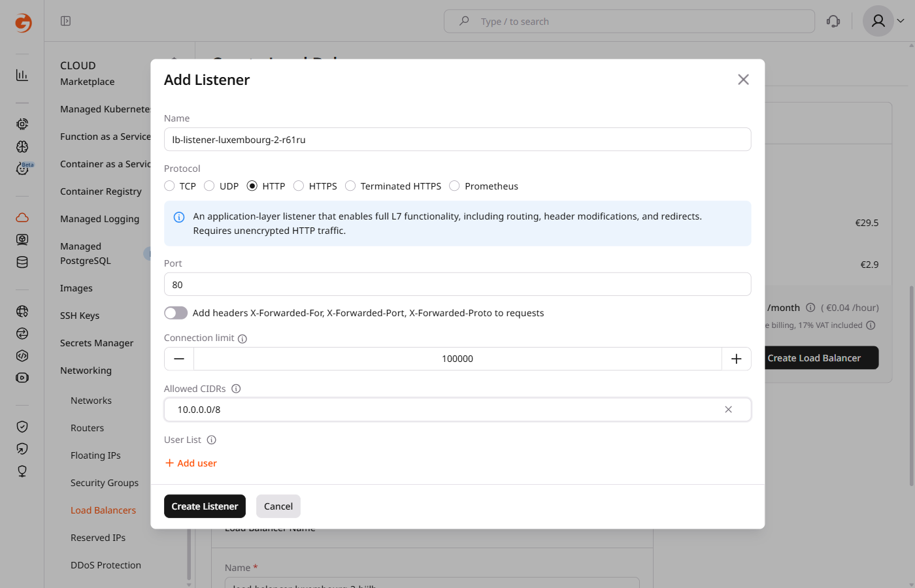Open the user profile avatar
The width and height of the screenshot is (915, 588).
[878, 21]
